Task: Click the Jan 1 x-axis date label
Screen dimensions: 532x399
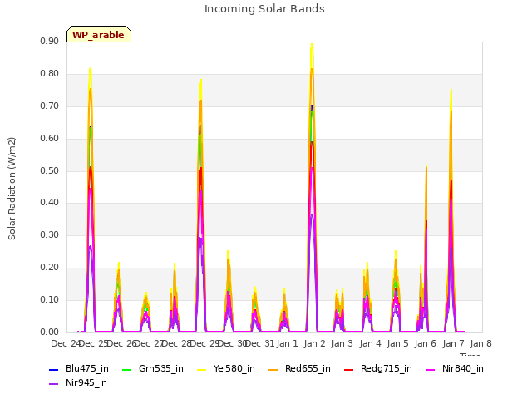Action: [287, 343]
